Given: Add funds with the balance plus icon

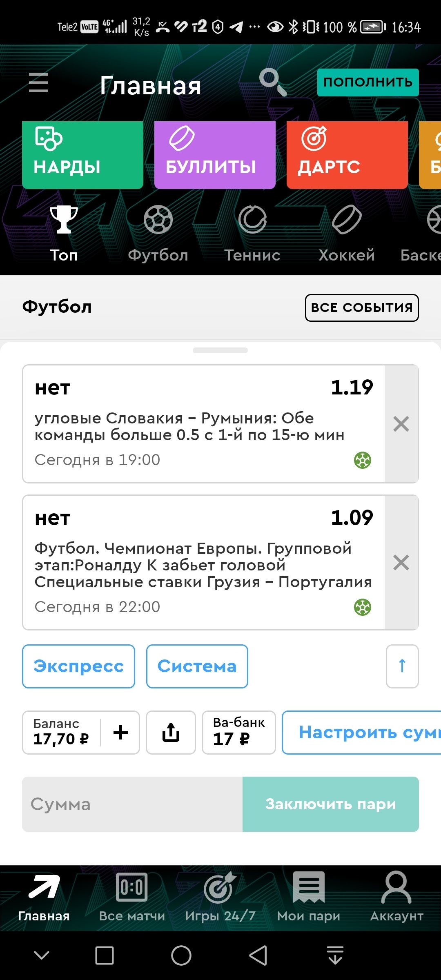Looking at the screenshot, I should click(x=120, y=733).
